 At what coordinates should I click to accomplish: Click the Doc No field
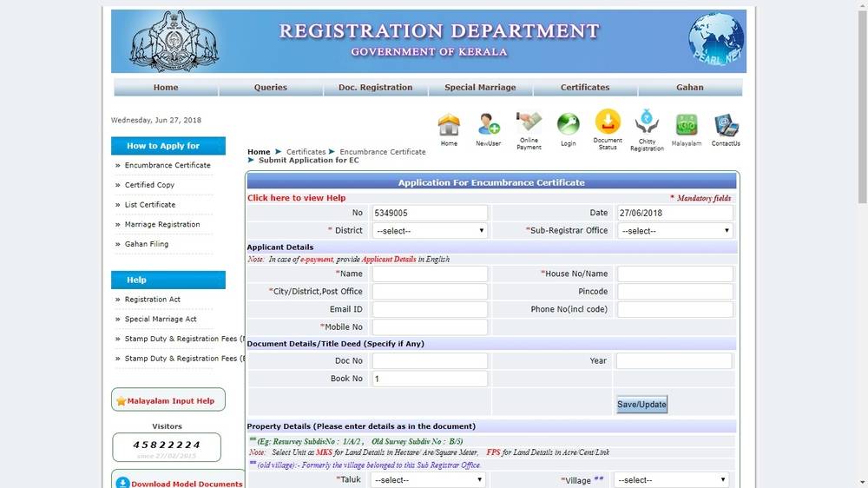click(430, 360)
